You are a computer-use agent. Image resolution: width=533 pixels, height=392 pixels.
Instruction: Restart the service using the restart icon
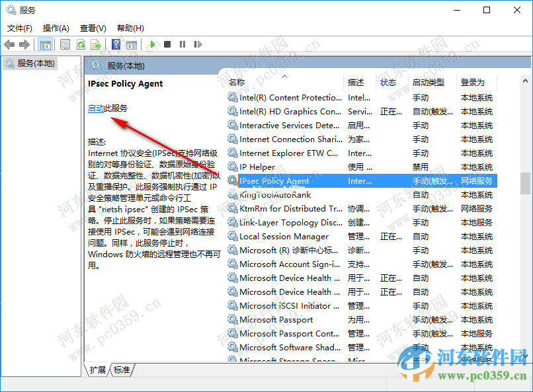point(197,44)
